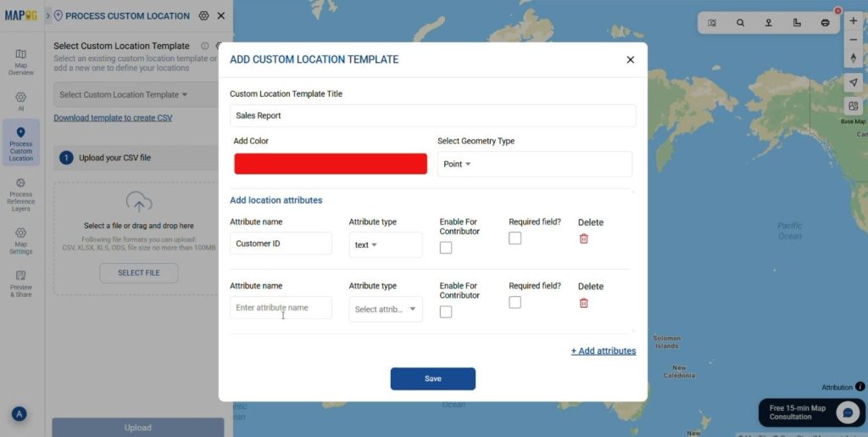Close the Process Custom Location panel
868x437 pixels.
pos(221,15)
